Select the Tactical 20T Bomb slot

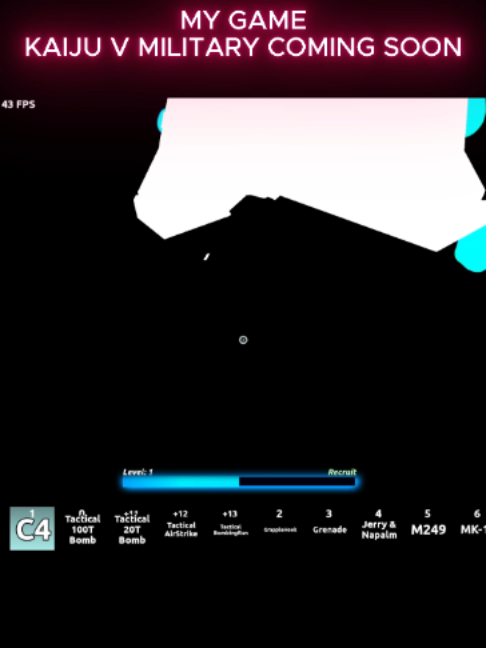click(x=132, y=529)
